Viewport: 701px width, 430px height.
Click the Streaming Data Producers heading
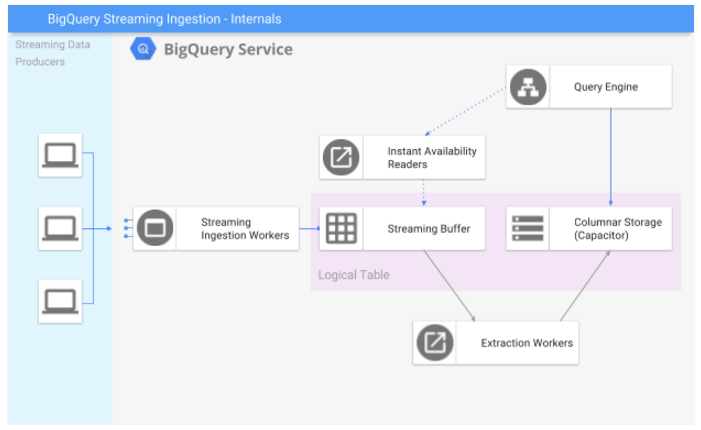(53, 53)
